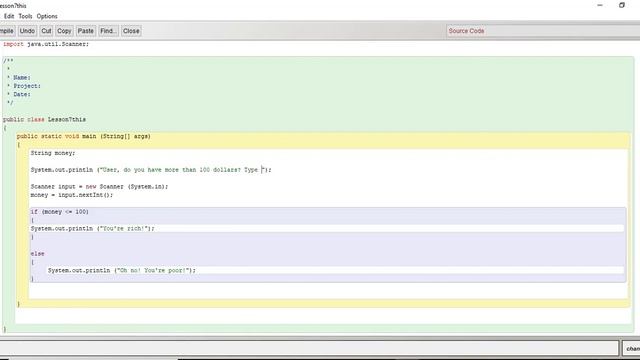Image resolution: width=640 pixels, height=360 pixels.
Task: Click the import java.util.Scanner line
Action: tap(46, 44)
